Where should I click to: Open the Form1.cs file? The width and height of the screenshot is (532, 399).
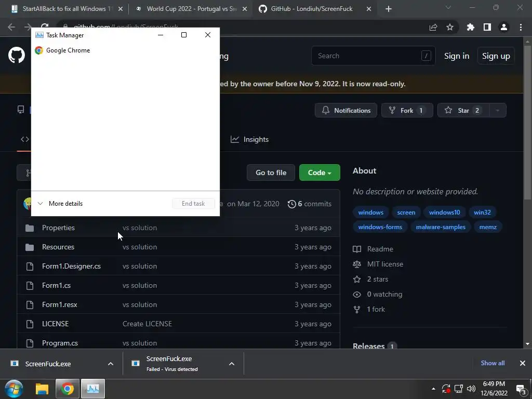tap(56, 285)
